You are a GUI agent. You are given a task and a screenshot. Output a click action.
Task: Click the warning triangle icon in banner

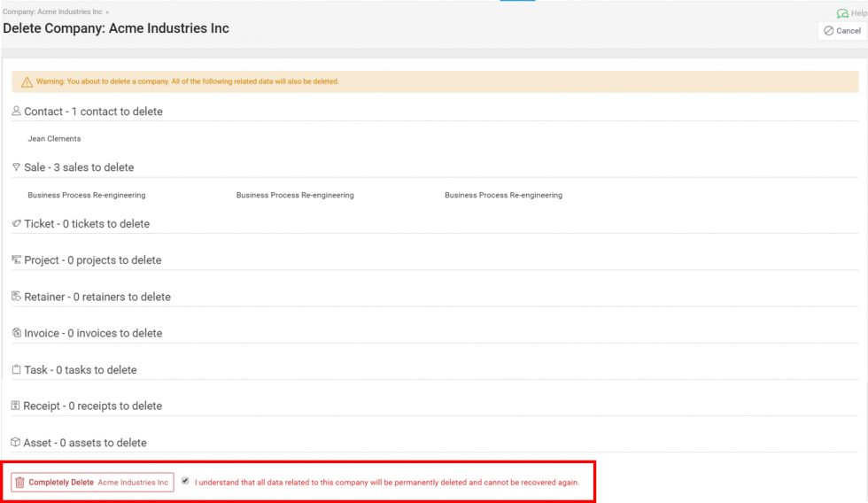point(27,81)
